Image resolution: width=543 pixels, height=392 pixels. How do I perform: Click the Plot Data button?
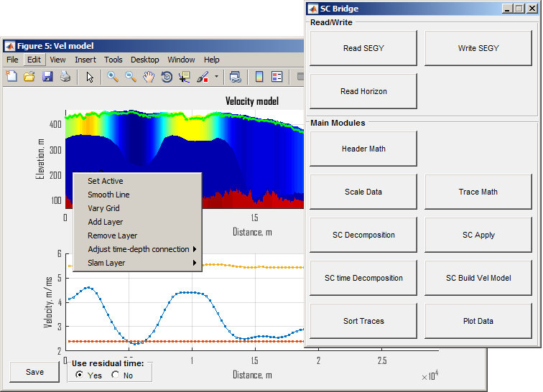(x=478, y=321)
